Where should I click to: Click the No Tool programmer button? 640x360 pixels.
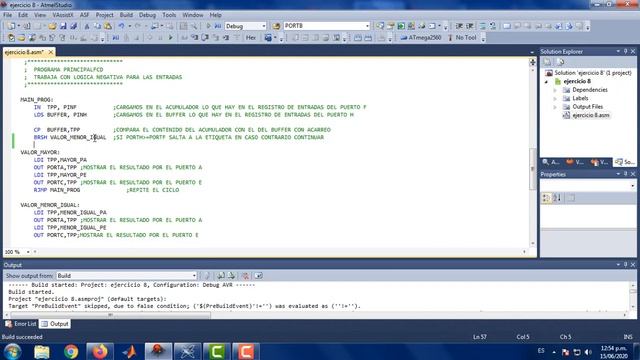point(462,38)
